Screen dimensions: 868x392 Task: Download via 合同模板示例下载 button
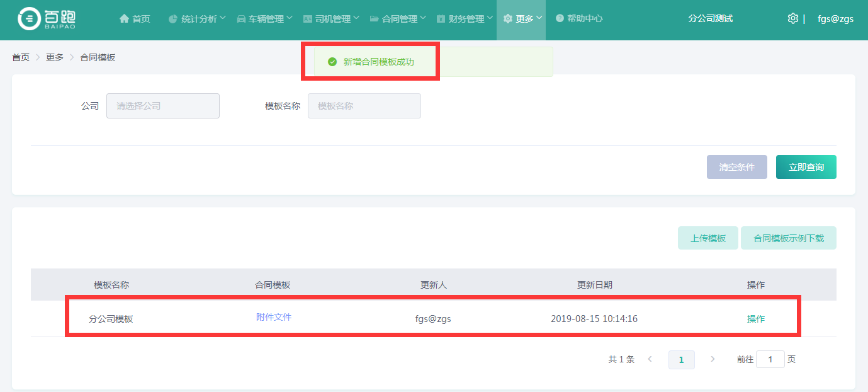788,238
